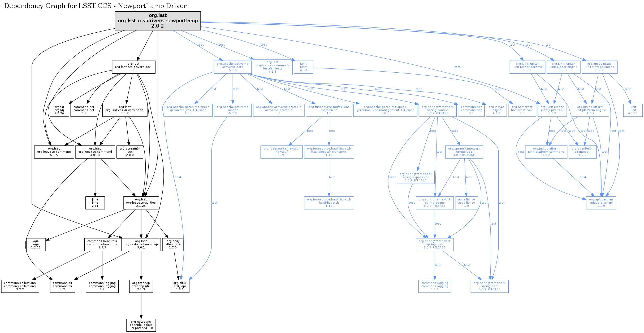Select the activemq-core 5.7.0 node

click(233, 67)
